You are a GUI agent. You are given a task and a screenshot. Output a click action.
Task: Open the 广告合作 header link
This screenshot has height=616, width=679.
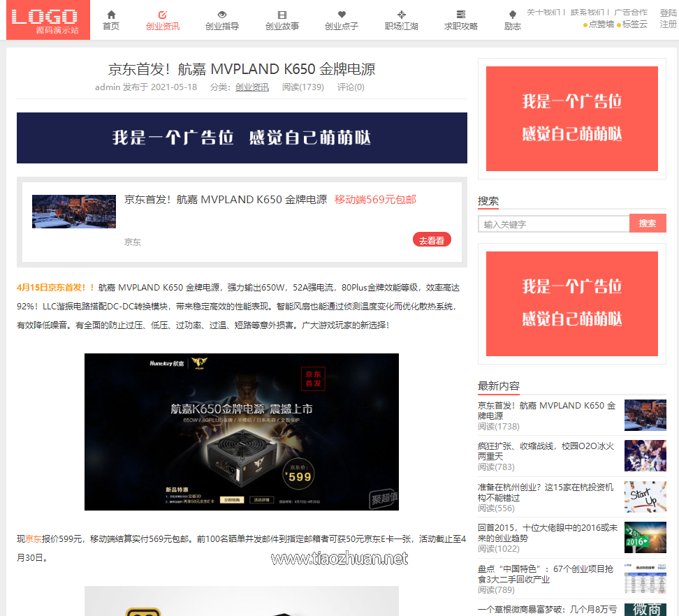coord(631,12)
